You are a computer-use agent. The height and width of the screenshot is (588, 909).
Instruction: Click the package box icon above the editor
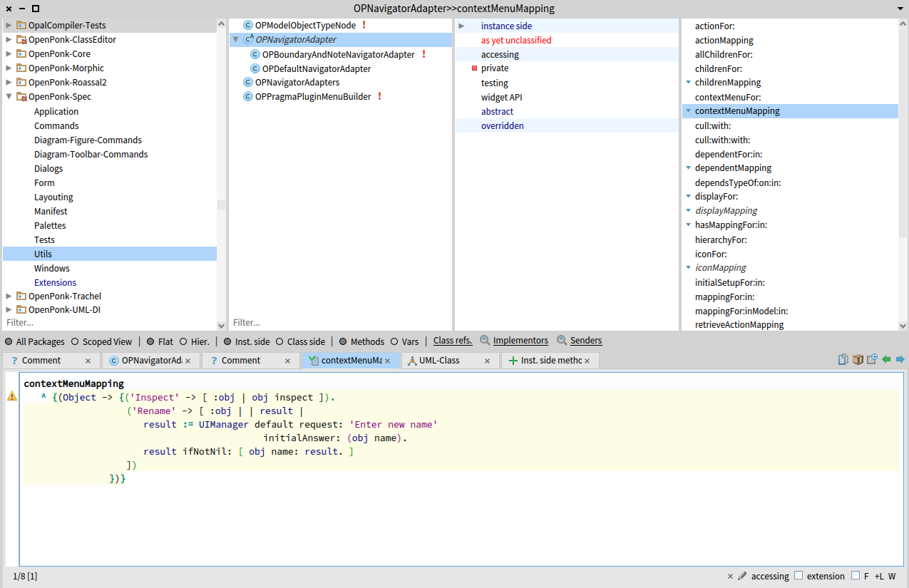[858, 359]
